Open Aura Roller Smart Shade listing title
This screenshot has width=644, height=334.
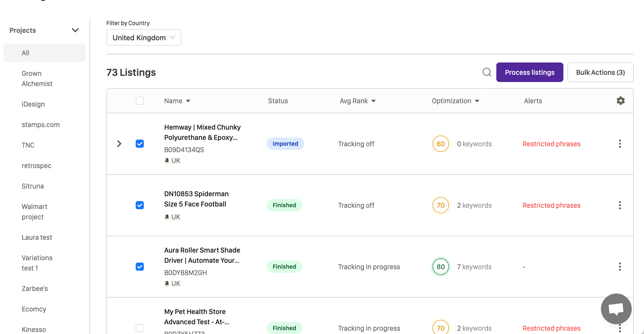[202, 255]
